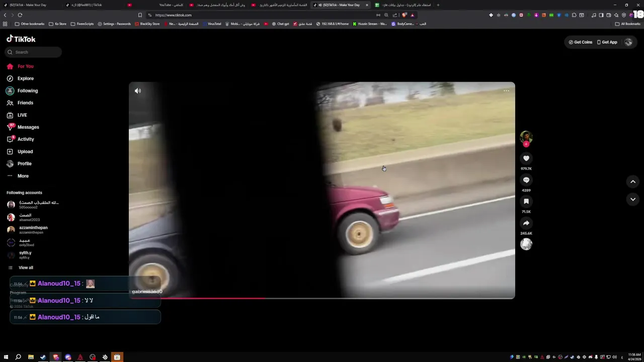This screenshot has height=362, width=644.
Task: Open the Following feed
Action: (x=22, y=90)
